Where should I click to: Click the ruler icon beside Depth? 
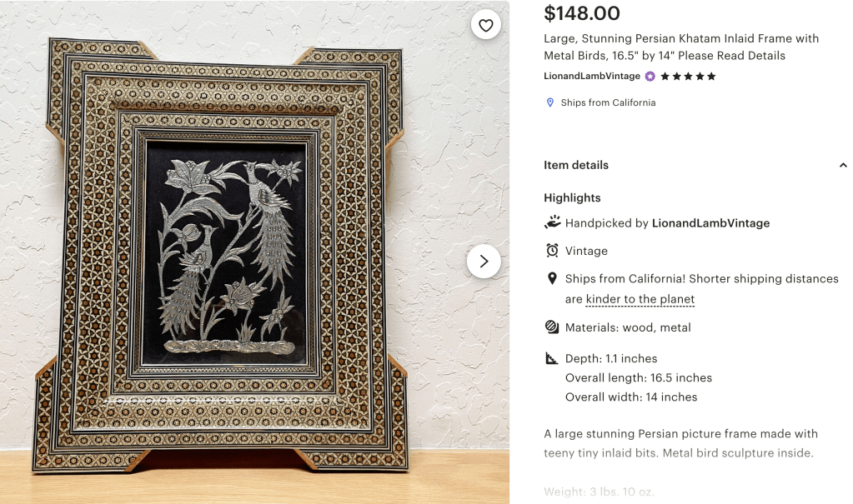tap(552, 358)
